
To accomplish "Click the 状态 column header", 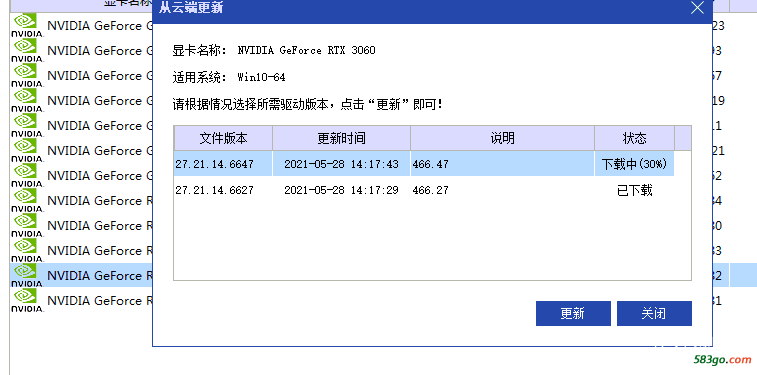I will point(634,139).
